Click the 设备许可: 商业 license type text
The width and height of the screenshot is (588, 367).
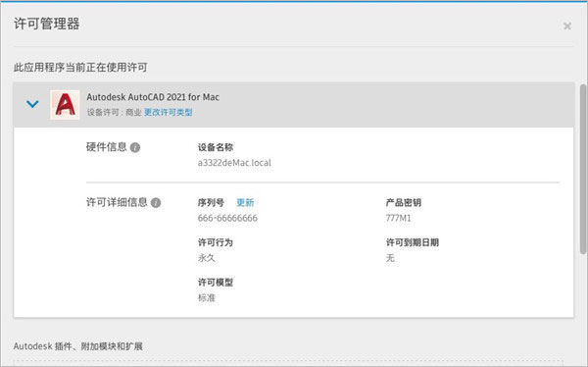[114, 112]
